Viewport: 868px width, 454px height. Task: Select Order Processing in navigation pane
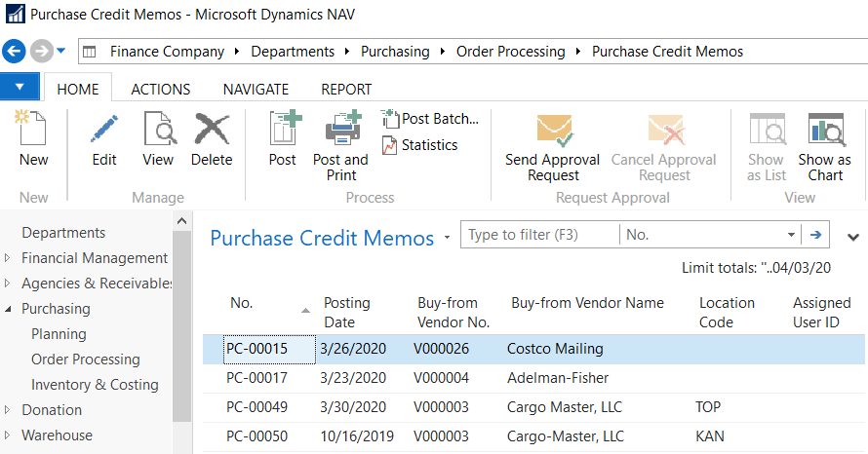pos(86,359)
